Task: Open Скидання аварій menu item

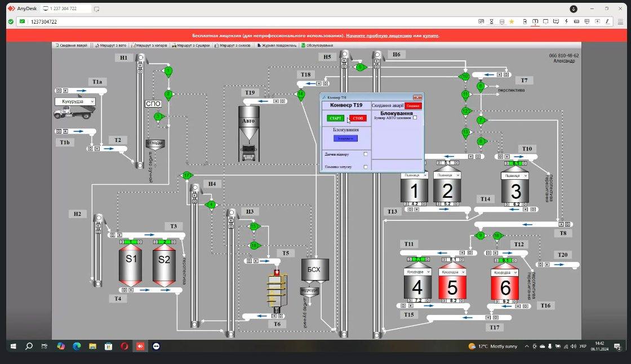Action: (71, 46)
